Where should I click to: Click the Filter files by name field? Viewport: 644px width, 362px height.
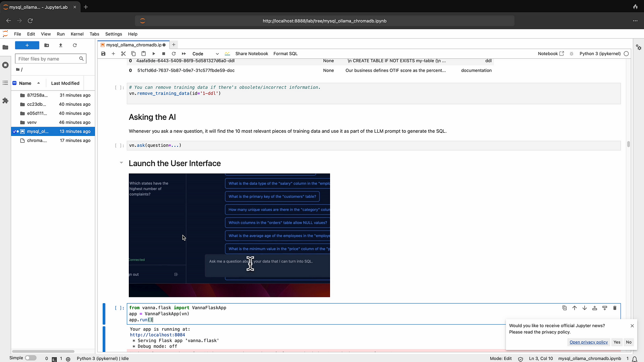pyautogui.click(x=48, y=59)
